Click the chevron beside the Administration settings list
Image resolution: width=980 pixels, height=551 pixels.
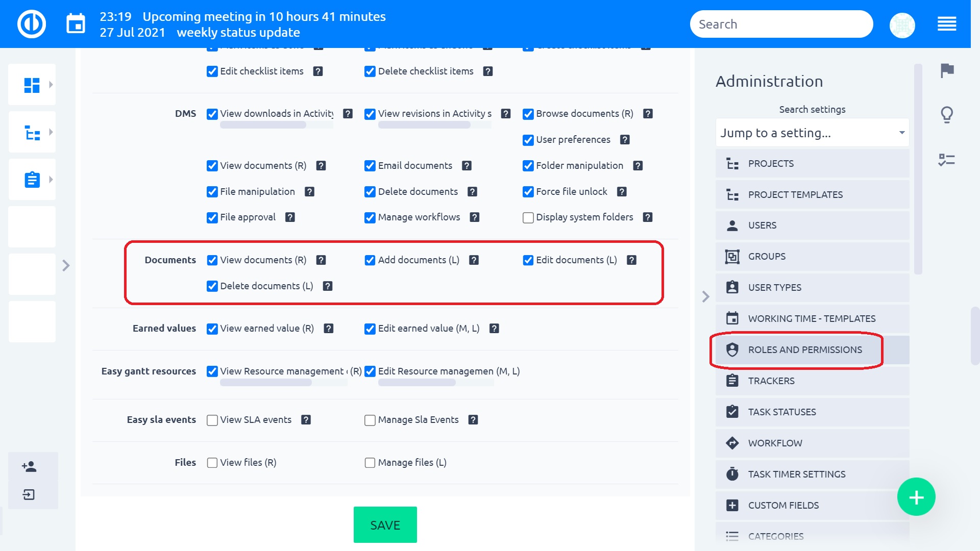click(x=706, y=296)
